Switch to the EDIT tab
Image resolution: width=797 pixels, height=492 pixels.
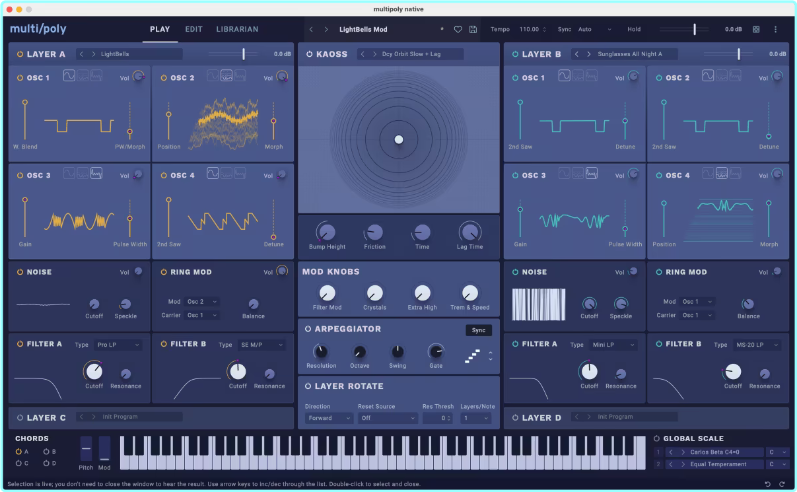193,29
